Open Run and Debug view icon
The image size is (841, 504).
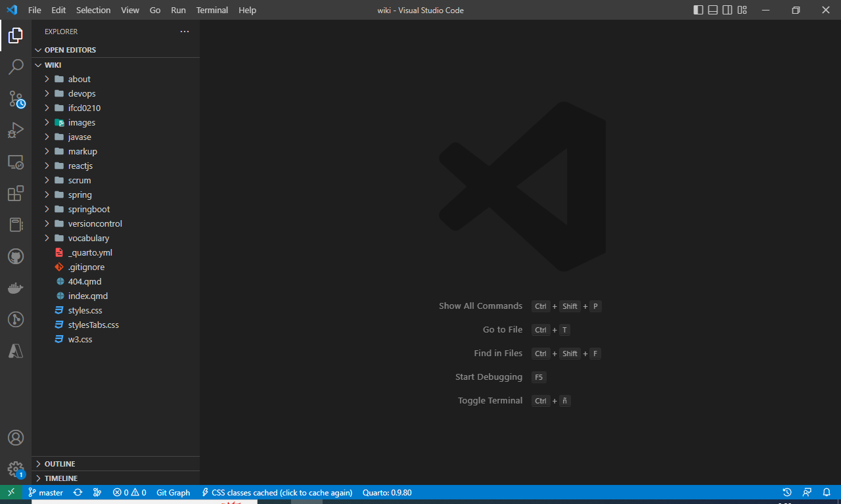[16, 130]
